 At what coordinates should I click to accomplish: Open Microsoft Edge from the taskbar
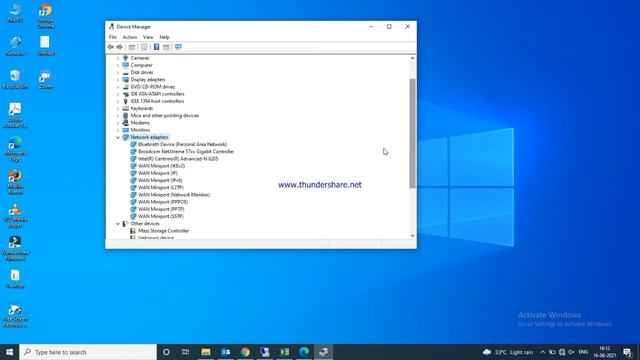304,352
